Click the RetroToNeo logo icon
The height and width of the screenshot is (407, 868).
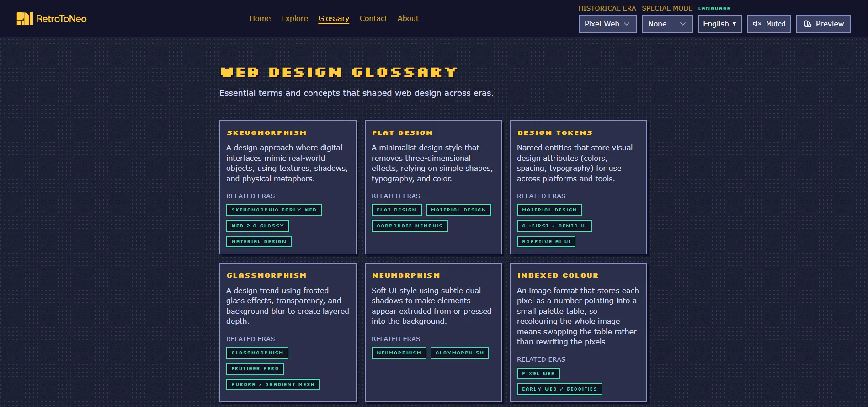point(25,19)
